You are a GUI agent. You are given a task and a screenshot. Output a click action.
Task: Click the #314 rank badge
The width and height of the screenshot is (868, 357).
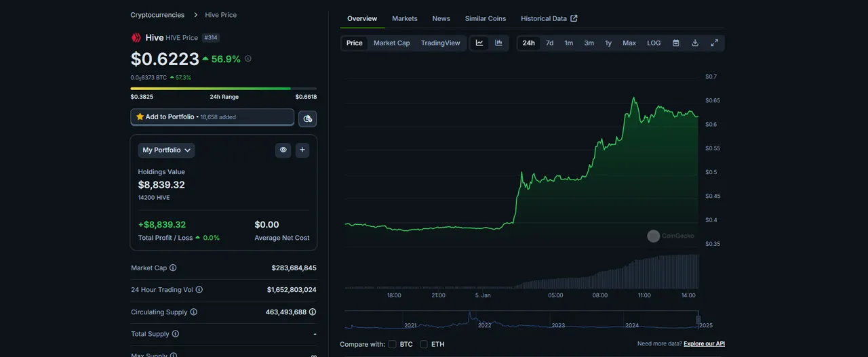point(210,38)
